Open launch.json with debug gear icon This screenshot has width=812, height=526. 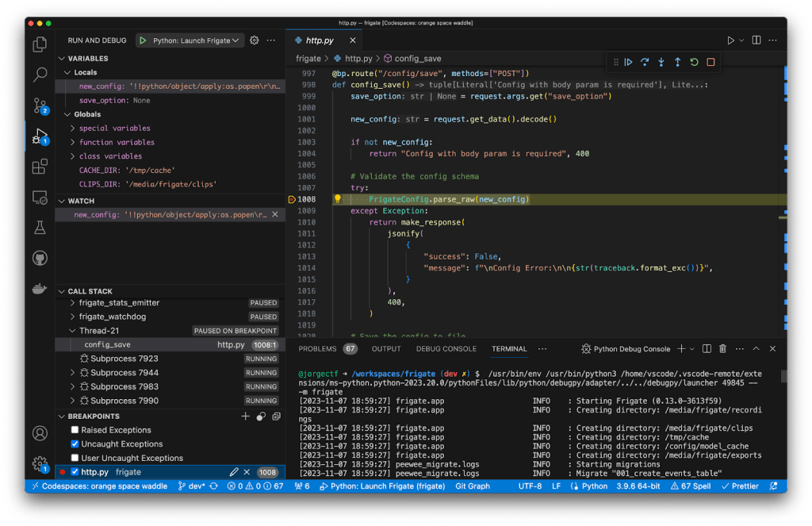(255, 40)
